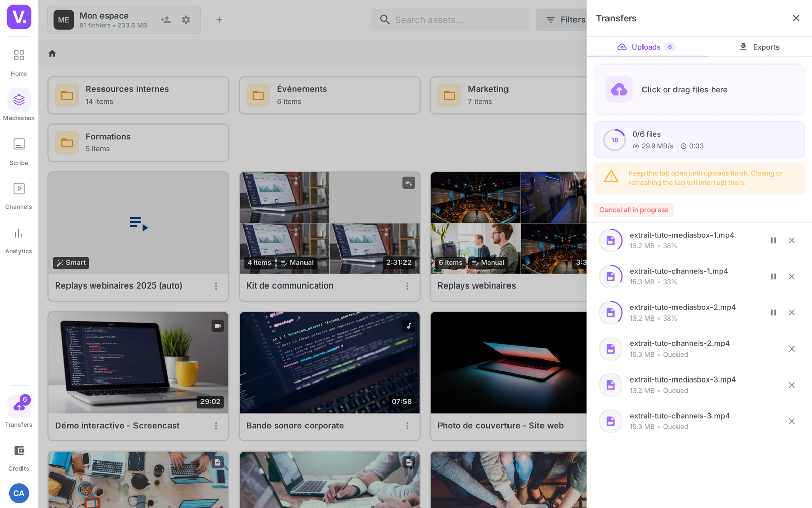Open options for Kit de communication

pos(407,286)
